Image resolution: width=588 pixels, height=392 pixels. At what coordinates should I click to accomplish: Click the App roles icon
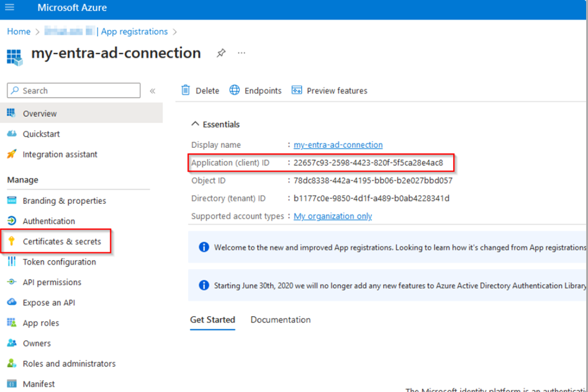point(12,322)
